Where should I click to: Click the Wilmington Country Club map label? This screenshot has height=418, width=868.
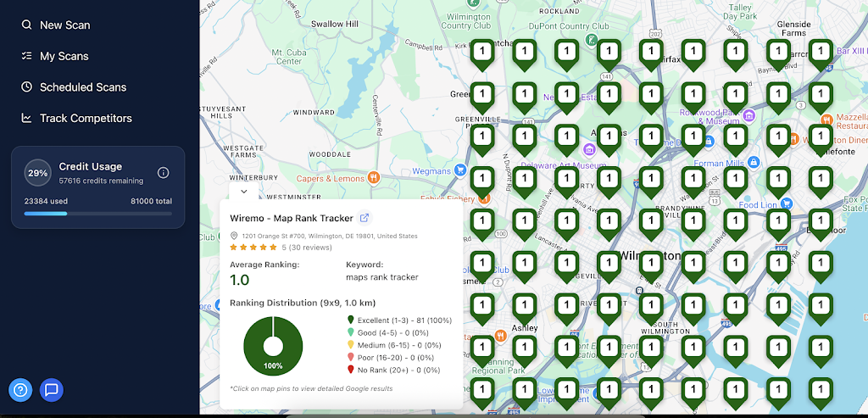click(466, 21)
